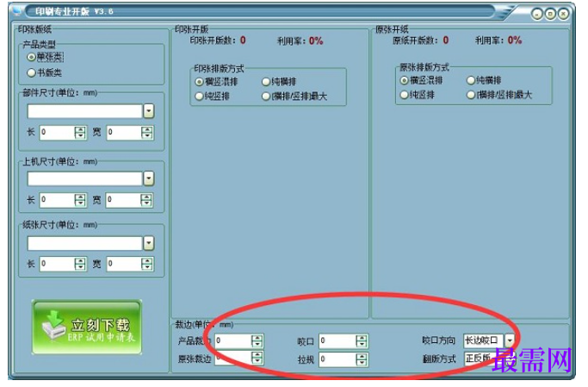Open the 咬口方向 dropdown arrow

[510, 340]
